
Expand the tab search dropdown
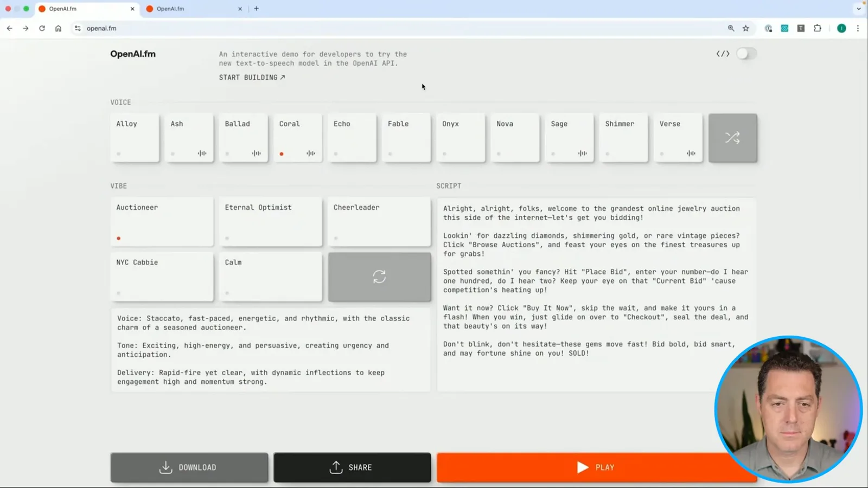pos(859,9)
